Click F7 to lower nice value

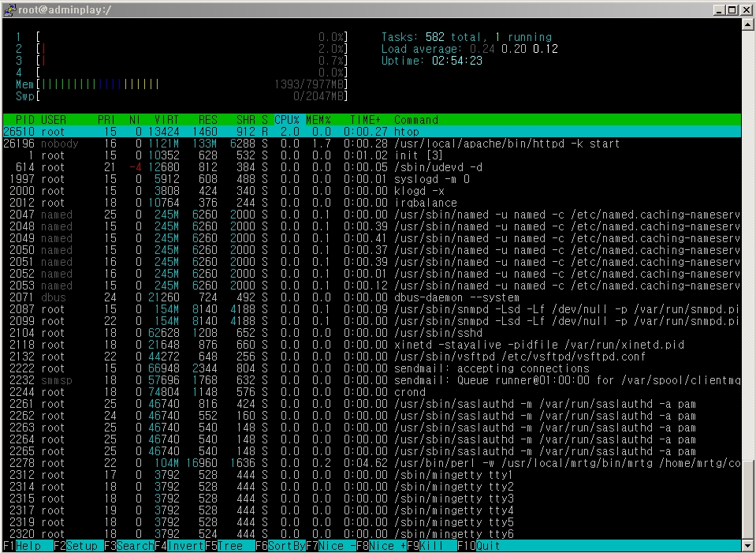point(323,545)
